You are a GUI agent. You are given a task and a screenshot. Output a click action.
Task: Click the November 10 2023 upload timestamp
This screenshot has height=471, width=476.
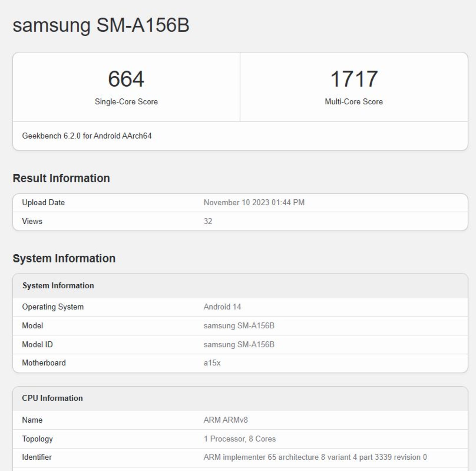254,203
